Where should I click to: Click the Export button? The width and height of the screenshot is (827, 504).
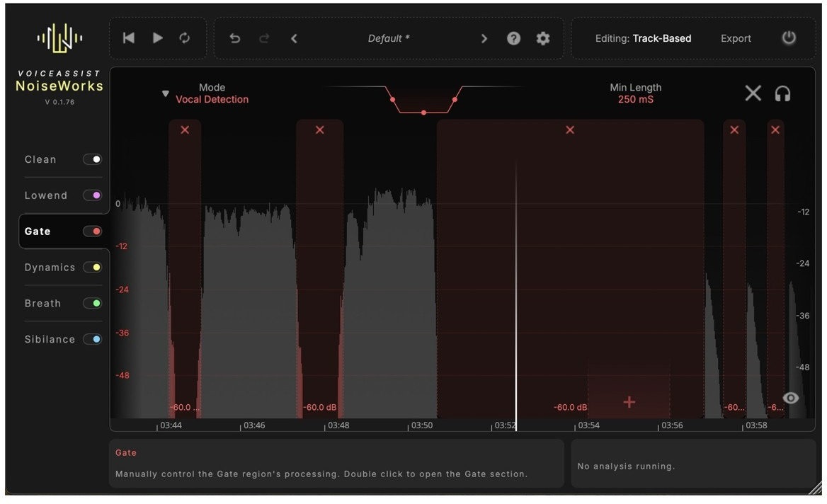[736, 38]
